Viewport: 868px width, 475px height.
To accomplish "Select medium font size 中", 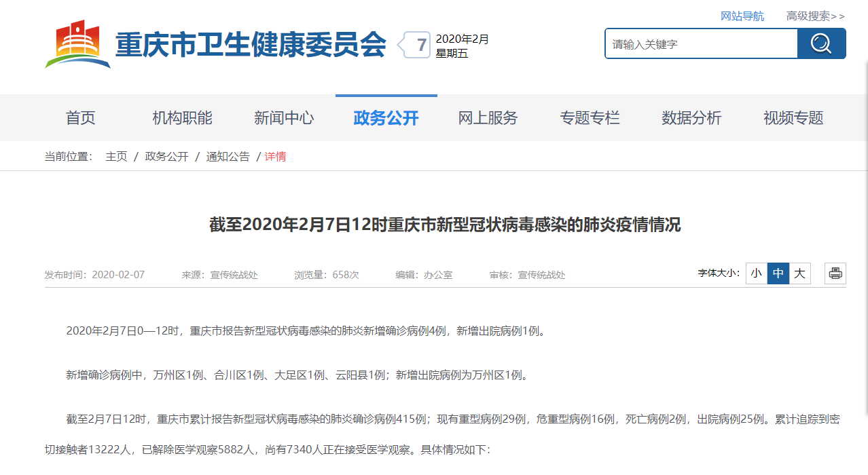I will tap(778, 273).
